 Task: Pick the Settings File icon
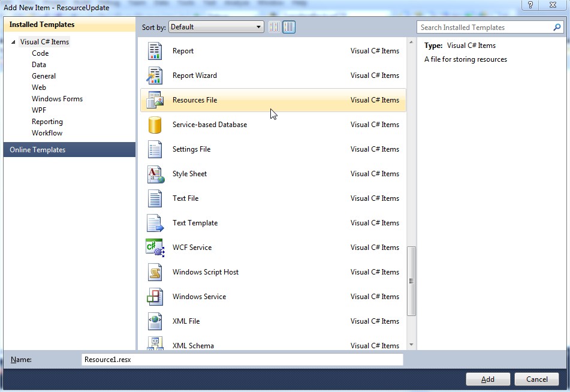point(155,149)
